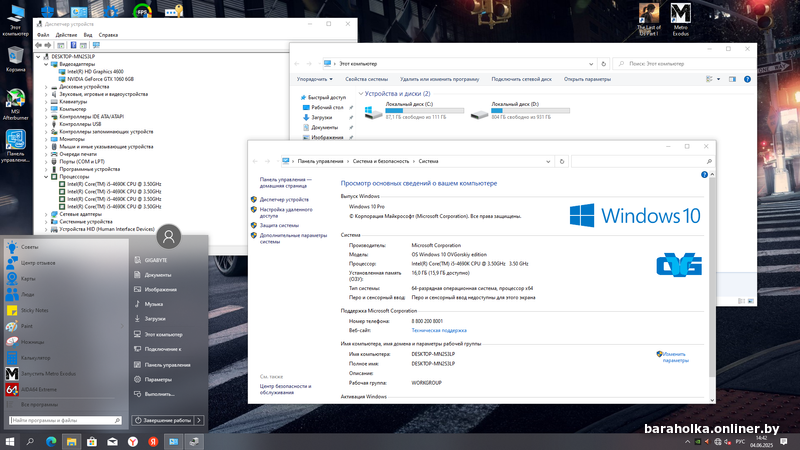Expand 'Мониторы' node in Device Manager
This screenshot has height=450, width=800.
pyautogui.click(x=46, y=139)
